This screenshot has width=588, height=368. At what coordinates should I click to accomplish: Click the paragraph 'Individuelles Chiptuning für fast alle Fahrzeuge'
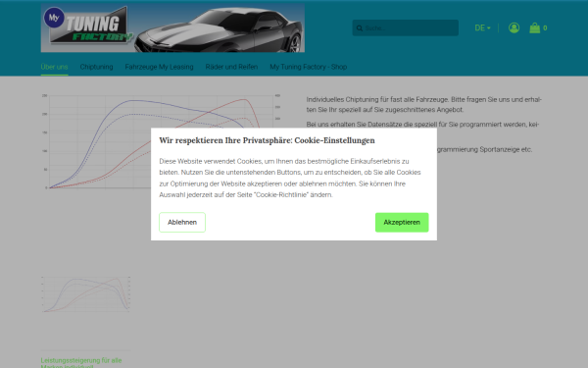pos(423,104)
